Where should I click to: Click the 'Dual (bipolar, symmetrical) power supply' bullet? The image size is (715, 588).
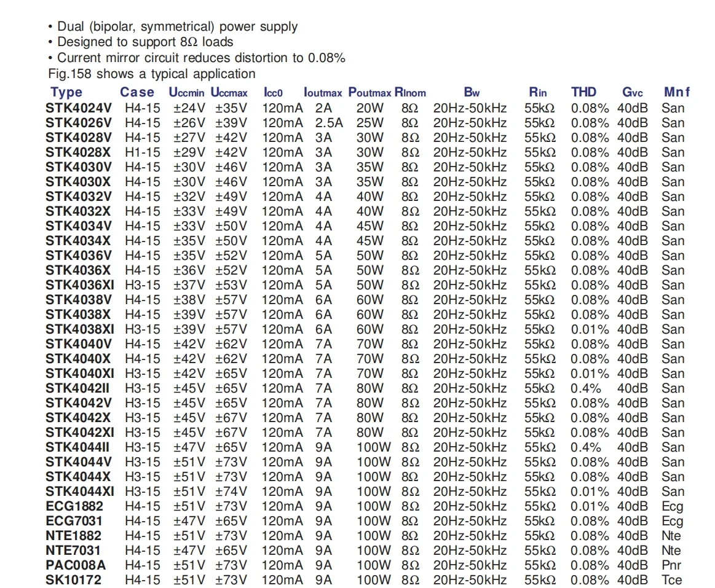click(x=173, y=26)
